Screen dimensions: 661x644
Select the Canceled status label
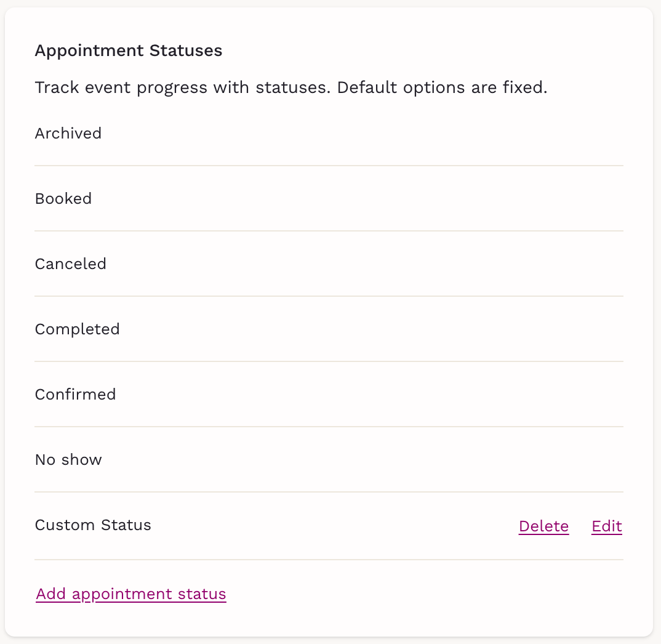pyautogui.click(x=71, y=264)
